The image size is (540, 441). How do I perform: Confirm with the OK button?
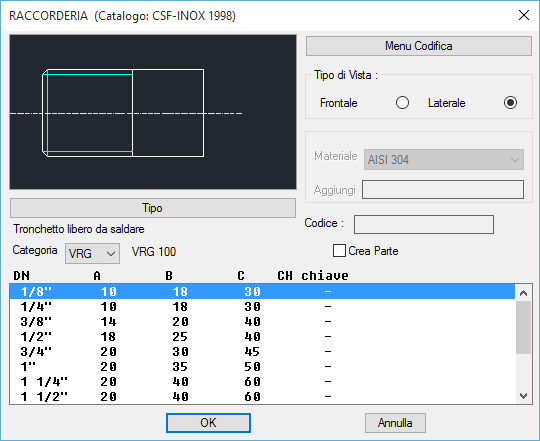tap(208, 423)
